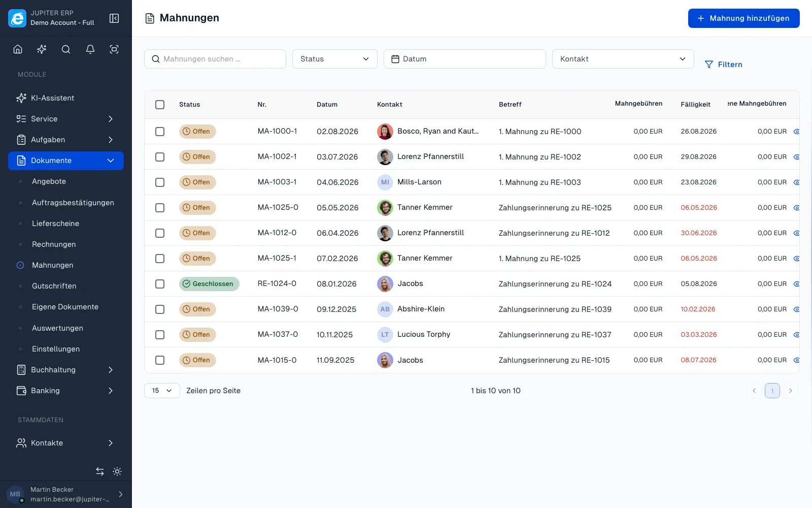Go to next page arrow
Viewport: 812px width, 508px height.
790,391
